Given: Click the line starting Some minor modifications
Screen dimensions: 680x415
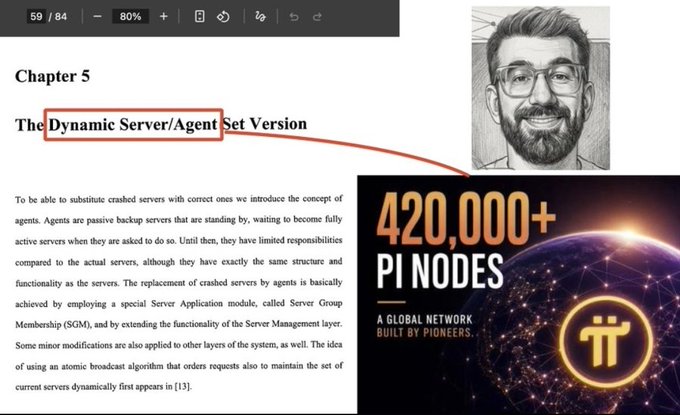Looking at the screenshot, I should (179, 345).
